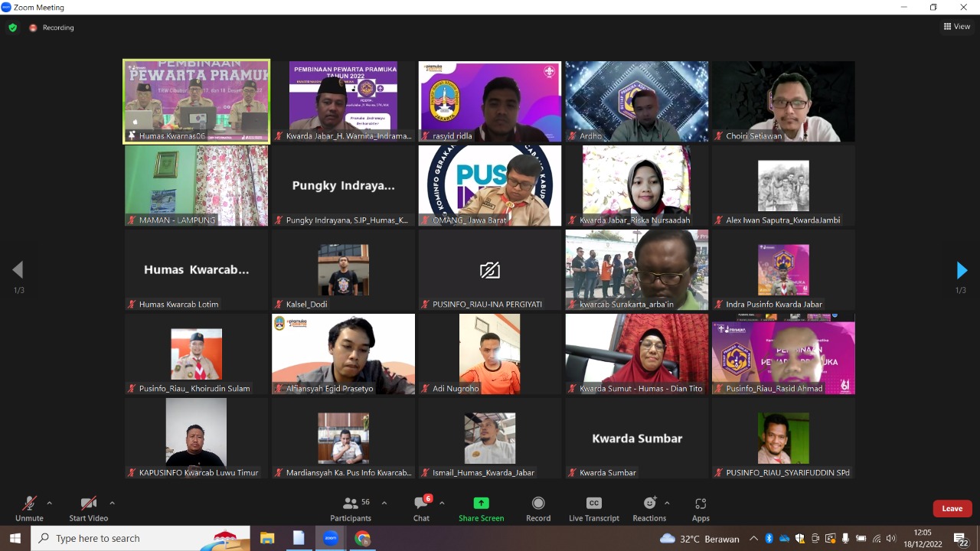Click the Windows taskbar search box
This screenshot has width=980, height=551.
(140, 539)
